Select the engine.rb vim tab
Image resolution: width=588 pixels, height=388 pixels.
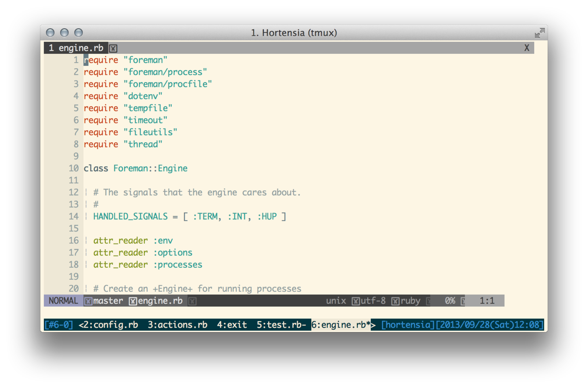pyautogui.click(x=76, y=48)
